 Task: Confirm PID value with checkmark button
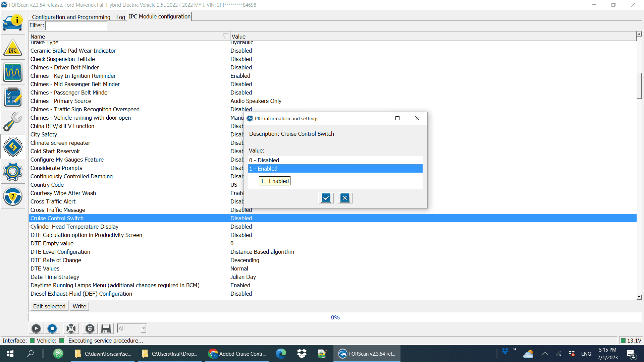click(x=326, y=198)
